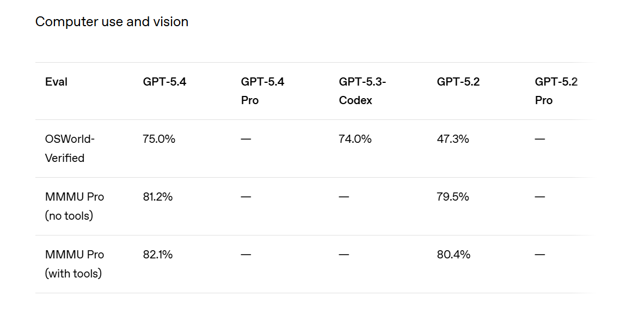Viewport: 644px width, 320px height.
Task: Click the OSWorld-Verified row label
Action: pos(70,148)
